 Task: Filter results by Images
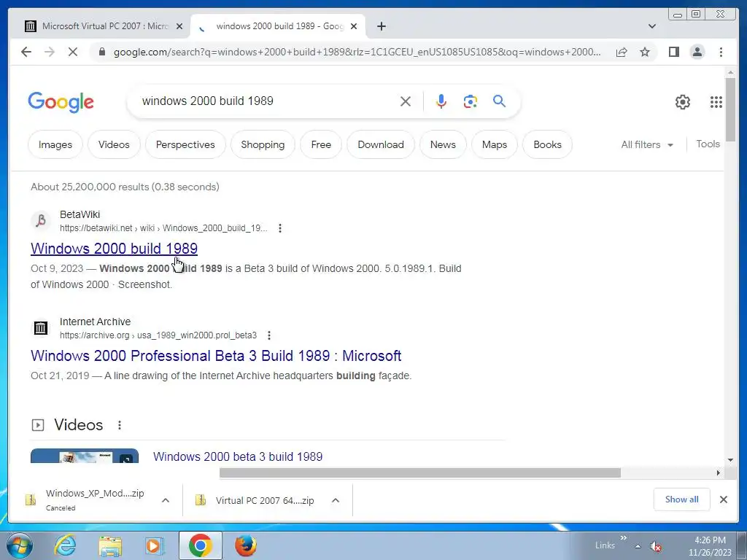(55, 144)
